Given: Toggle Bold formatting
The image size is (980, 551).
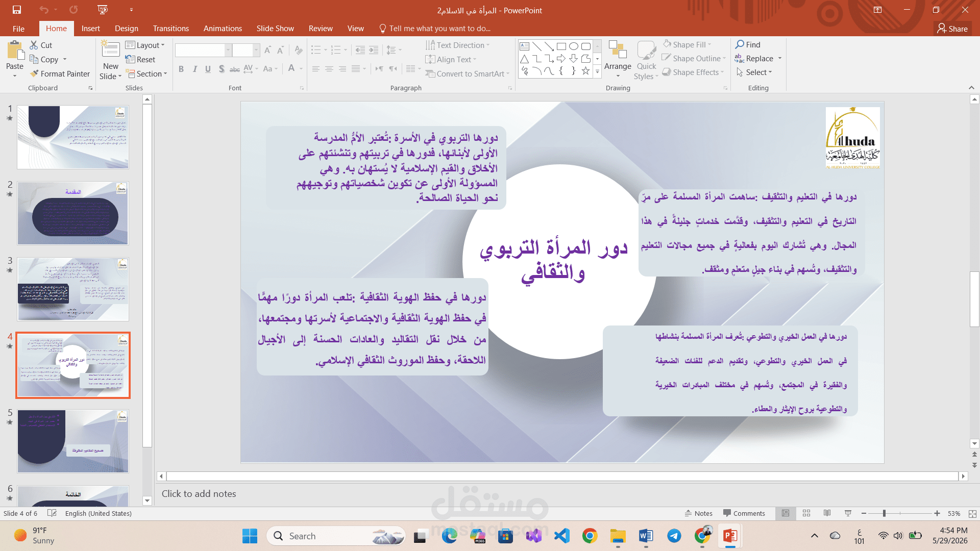Looking at the screenshot, I should pyautogui.click(x=181, y=69).
